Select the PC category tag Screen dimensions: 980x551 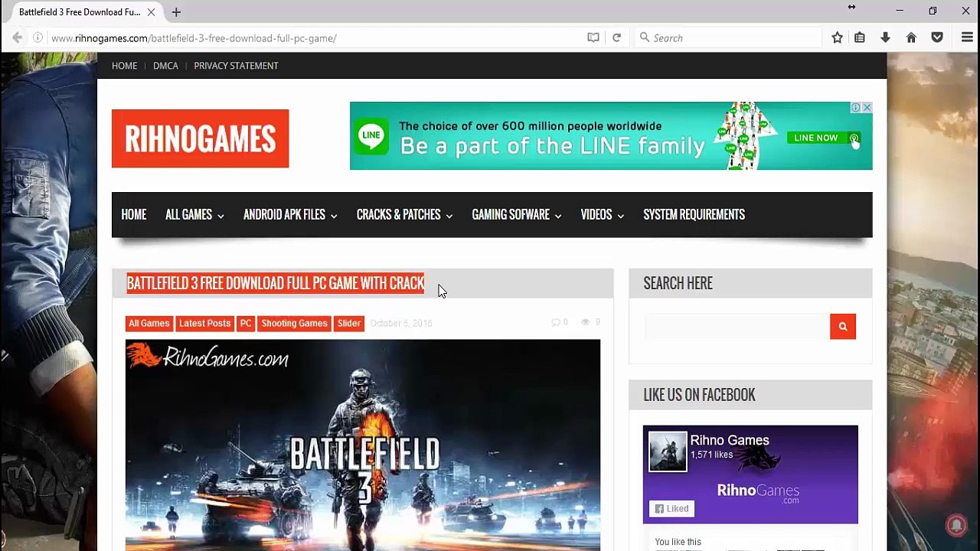[246, 324]
